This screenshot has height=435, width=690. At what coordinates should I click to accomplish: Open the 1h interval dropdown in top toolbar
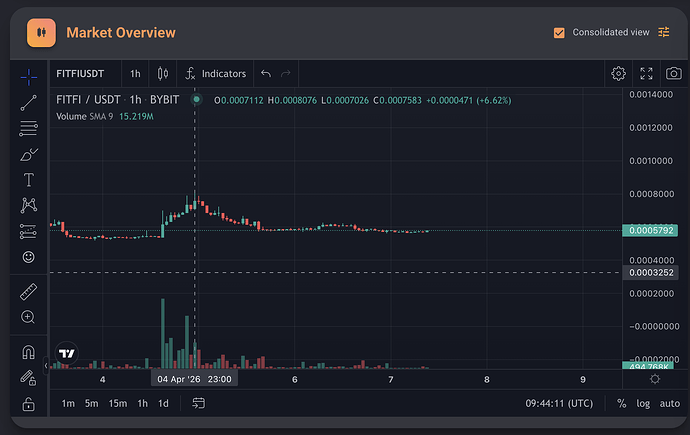(135, 74)
